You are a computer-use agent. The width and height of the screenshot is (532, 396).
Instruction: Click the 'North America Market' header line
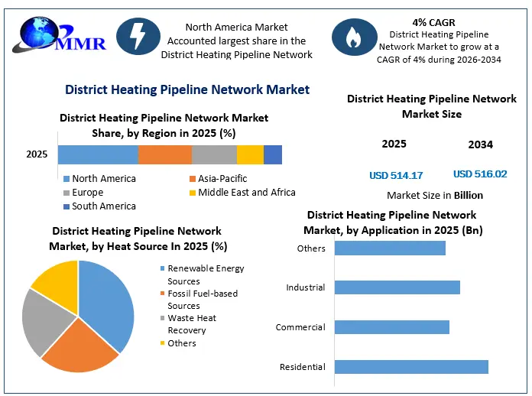[236, 28]
